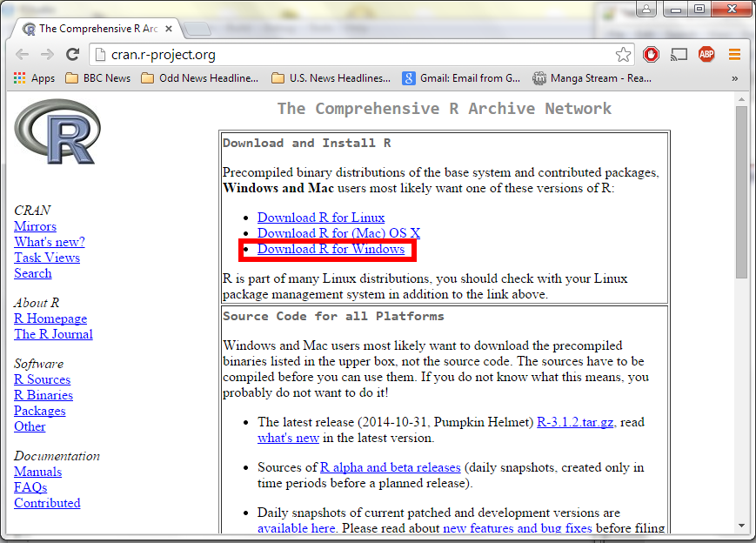Open the What's new? sidebar link

50,242
